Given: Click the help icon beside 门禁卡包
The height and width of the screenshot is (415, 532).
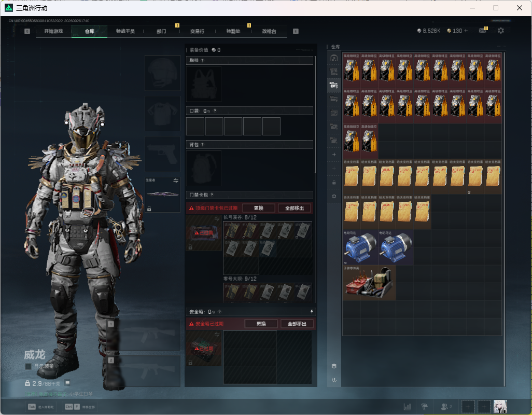Looking at the screenshot, I should pos(212,195).
